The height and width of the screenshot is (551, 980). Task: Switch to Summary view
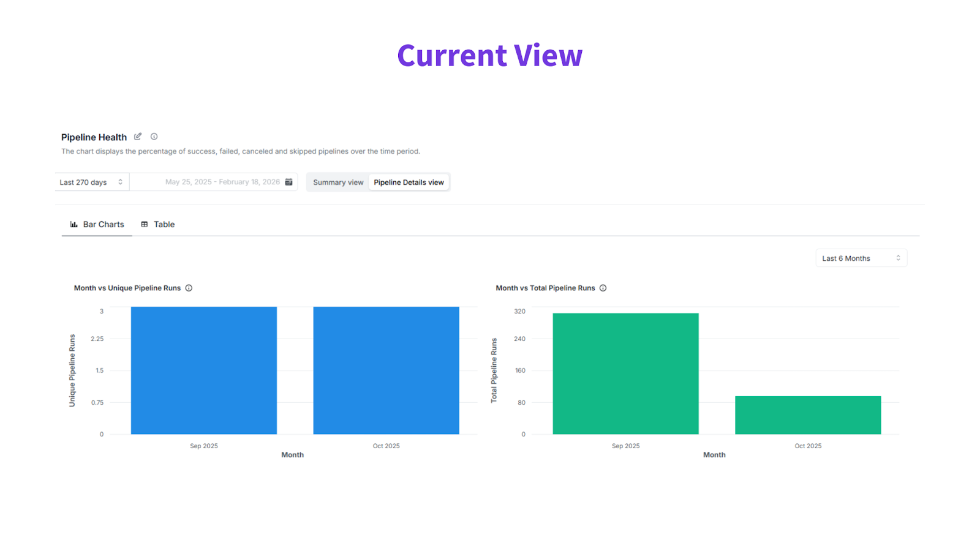pyautogui.click(x=338, y=182)
